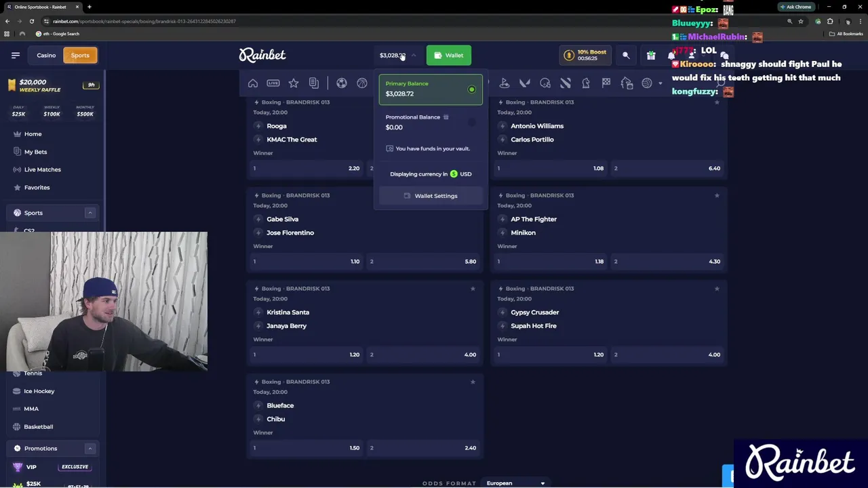868x488 pixels.
Task: Bet on Rooga at 2.20
Action: [307, 168]
